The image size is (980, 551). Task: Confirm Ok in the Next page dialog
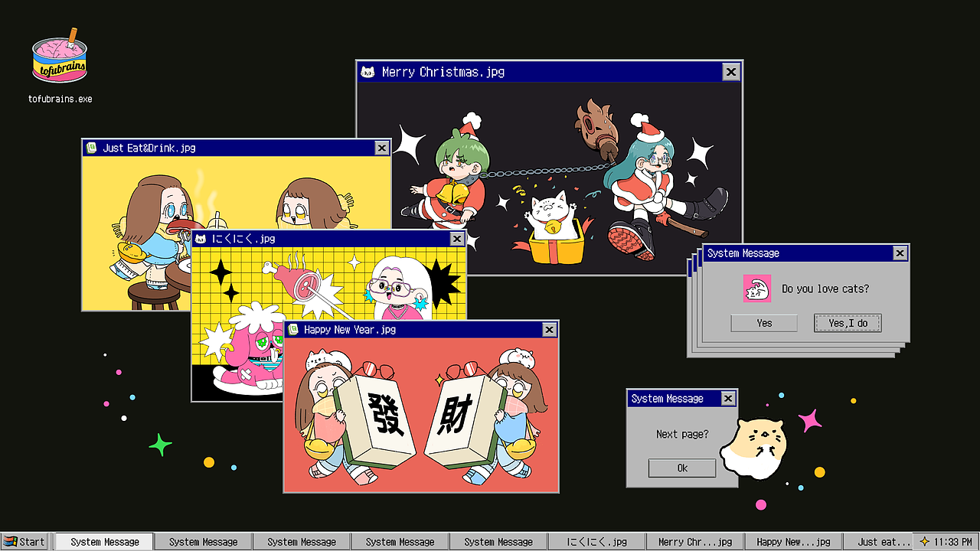click(x=682, y=468)
